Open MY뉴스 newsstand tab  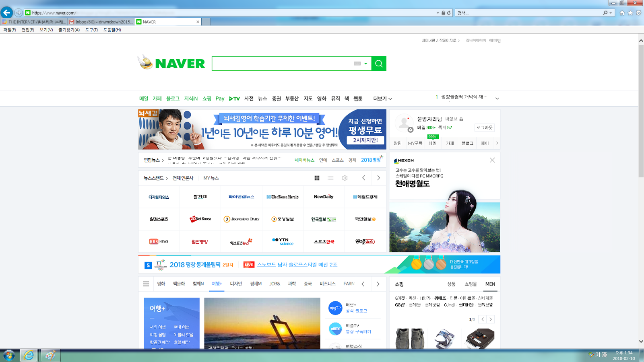click(x=211, y=178)
